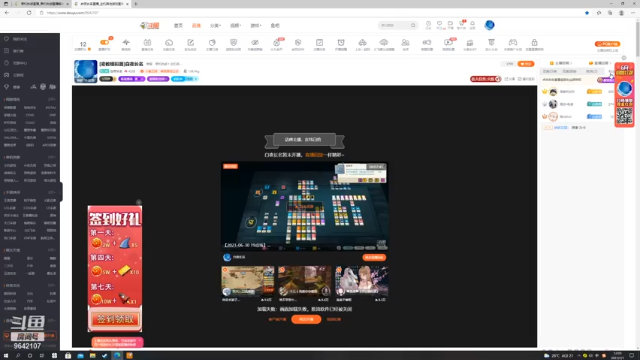Viewport: 640px width, 360px height.
Task: Open the cloud icon tool
Action: pos(169,42)
